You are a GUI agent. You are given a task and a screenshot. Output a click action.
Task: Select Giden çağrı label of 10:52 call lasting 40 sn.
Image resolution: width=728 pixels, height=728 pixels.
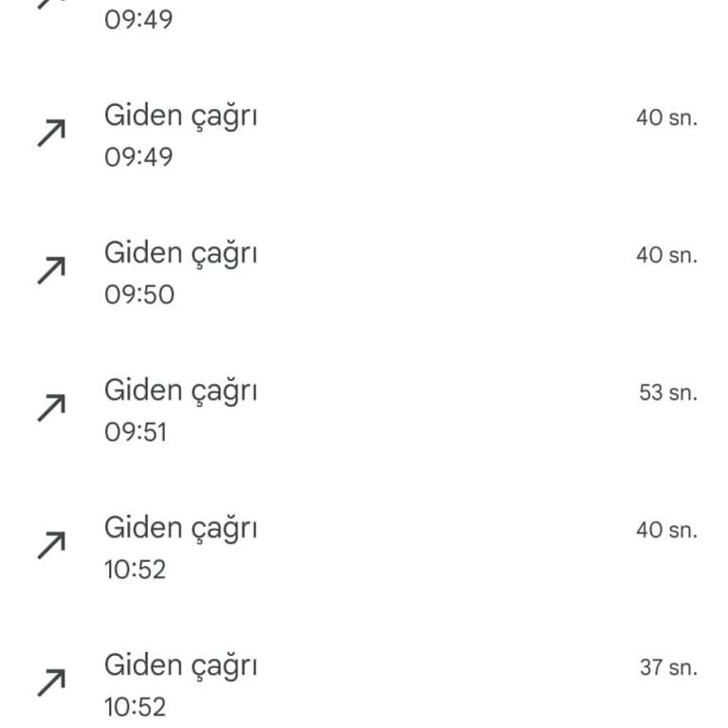coord(180,528)
